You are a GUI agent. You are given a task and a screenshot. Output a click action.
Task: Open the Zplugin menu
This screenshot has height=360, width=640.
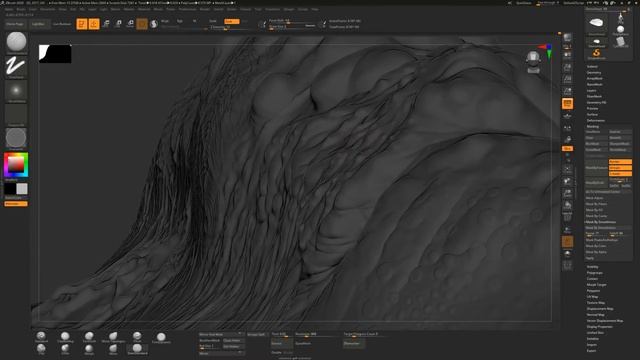tap(289, 9)
